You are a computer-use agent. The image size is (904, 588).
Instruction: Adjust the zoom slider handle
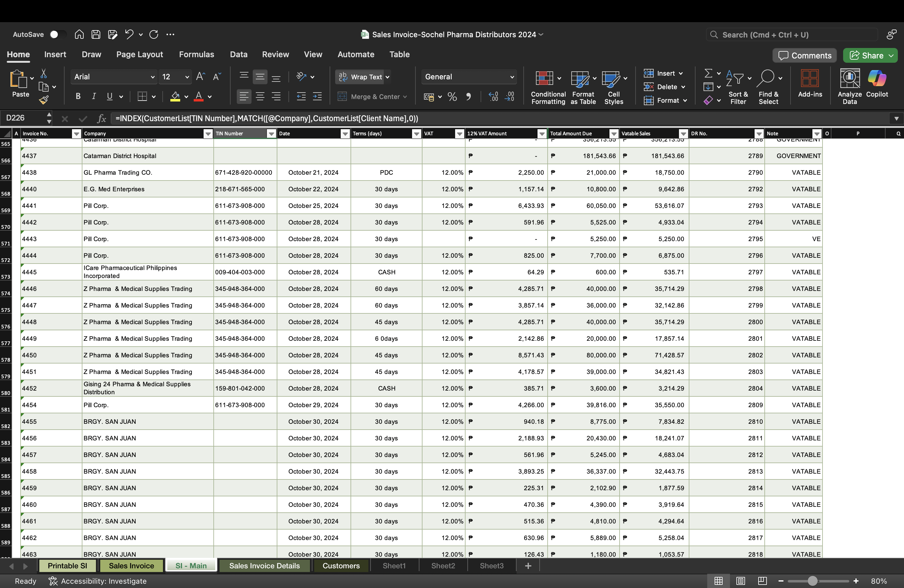[x=812, y=581]
